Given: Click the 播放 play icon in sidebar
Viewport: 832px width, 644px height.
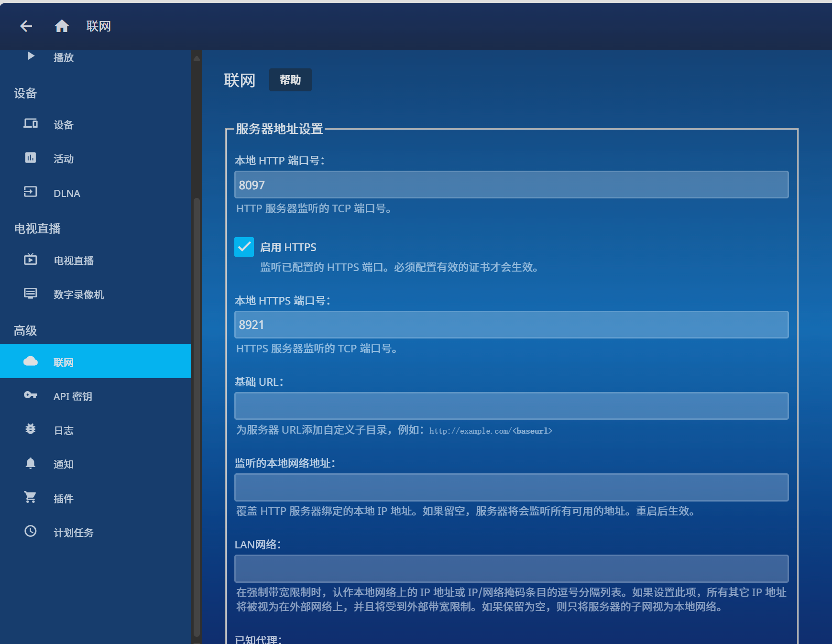Looking at the screenshot, I should click(31, 56).
